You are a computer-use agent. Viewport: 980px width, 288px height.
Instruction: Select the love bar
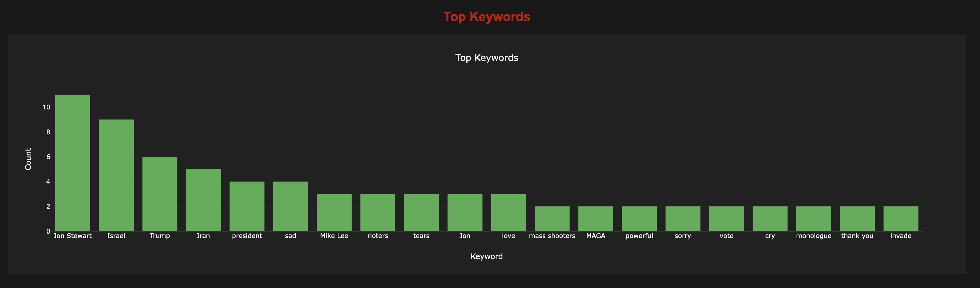(x=509, y=213)
